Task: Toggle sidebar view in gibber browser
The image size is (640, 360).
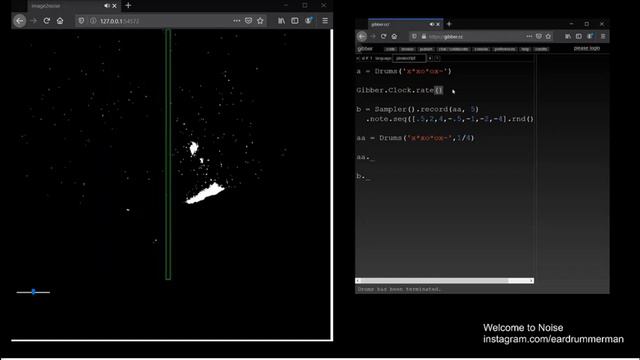Action: (x=579, y=36)
